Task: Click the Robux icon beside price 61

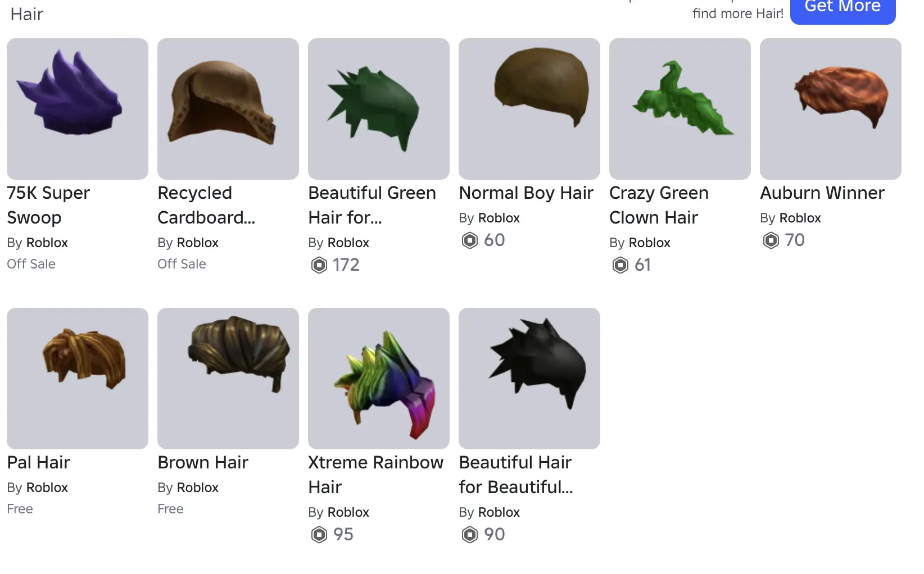Action: (620, 265)
